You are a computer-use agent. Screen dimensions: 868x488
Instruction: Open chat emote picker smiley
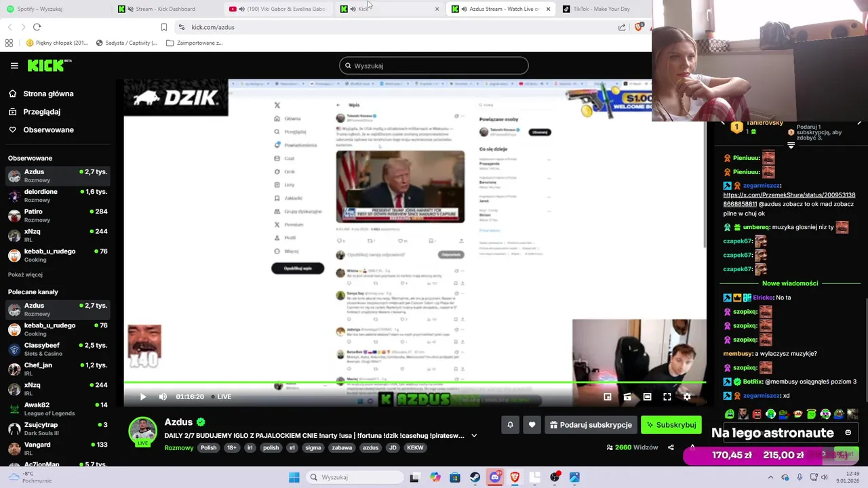848,432
